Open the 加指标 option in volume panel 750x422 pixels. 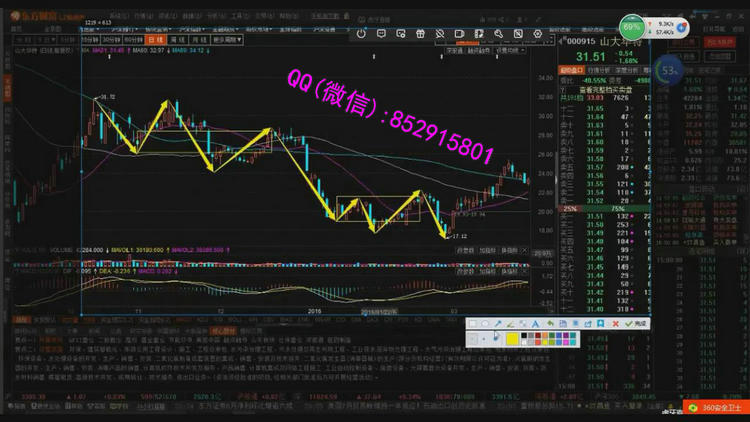click(x=487, y=250)
